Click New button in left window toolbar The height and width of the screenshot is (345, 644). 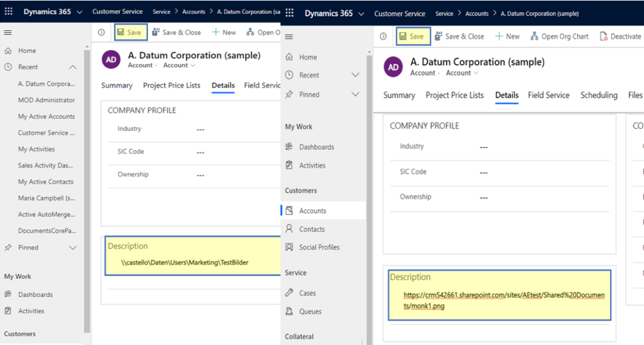[224, 33]
